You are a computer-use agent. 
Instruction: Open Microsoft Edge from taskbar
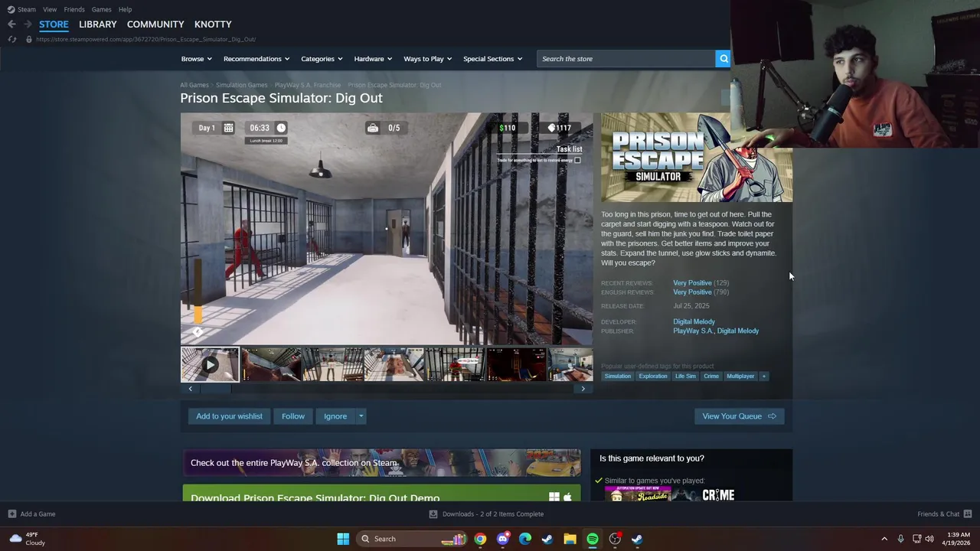524,539
